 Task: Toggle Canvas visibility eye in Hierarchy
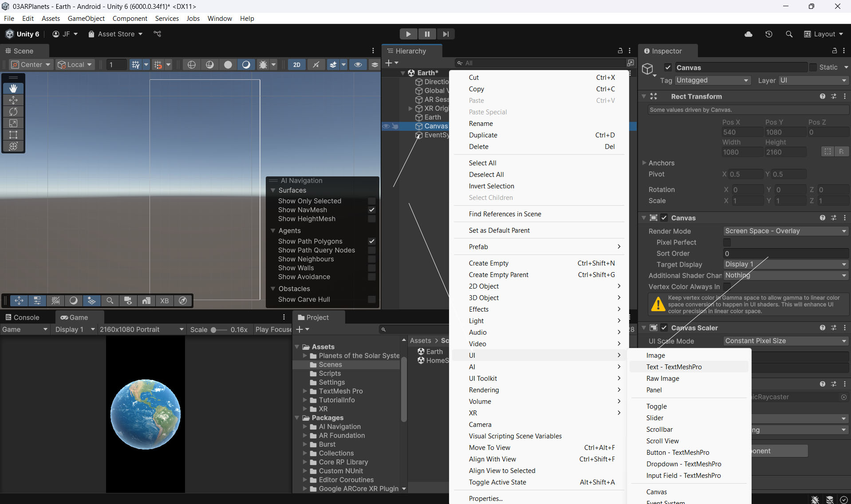(x=386, y=126)
